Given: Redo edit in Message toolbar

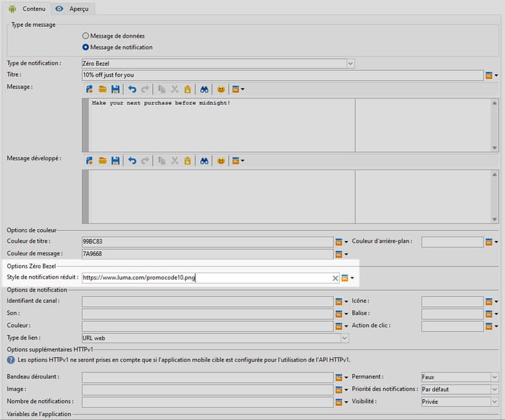Looking at the screenshot, I should click(x=145, y=89).
